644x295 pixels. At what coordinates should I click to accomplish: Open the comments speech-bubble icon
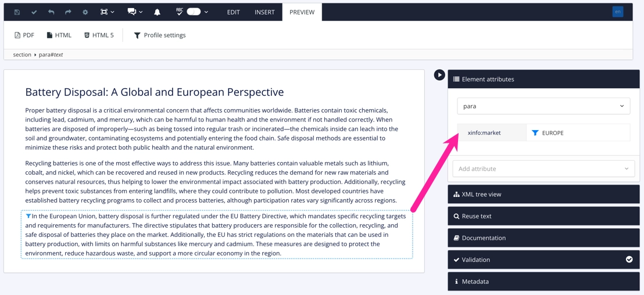pos(132,12)
